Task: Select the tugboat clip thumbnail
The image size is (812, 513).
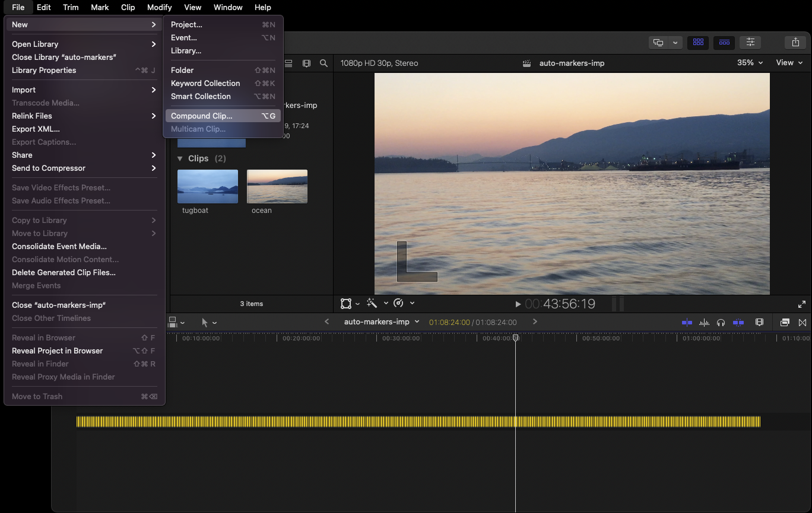Action: 208,187
